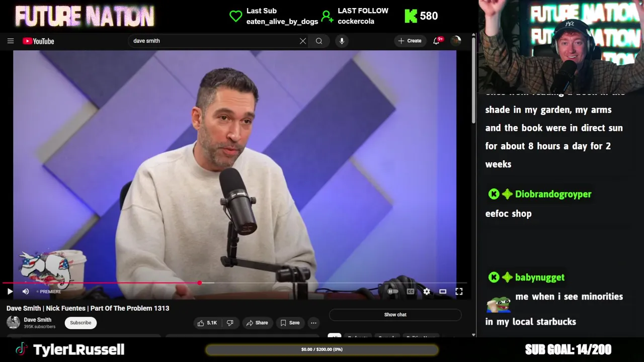644x362 pixels.
Task: Click the search magnifier button
Action: (x=319, y=41)
